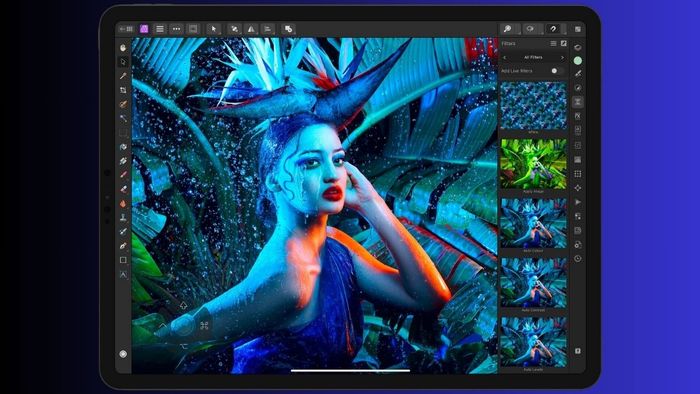Click the top-right corner panel toggle icon
Image resolution: width=700 pixels, height=394 pixels.
578,29
